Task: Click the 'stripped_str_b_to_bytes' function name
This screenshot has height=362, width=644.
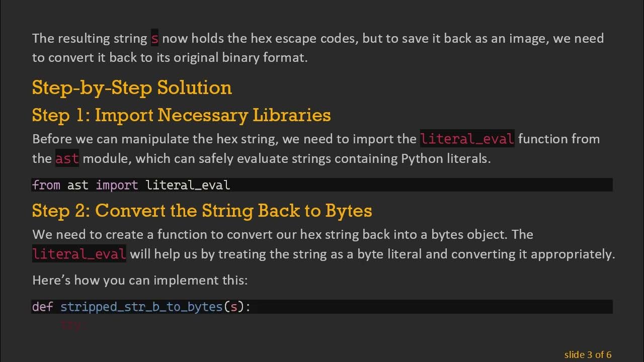Action: [141, 307]
